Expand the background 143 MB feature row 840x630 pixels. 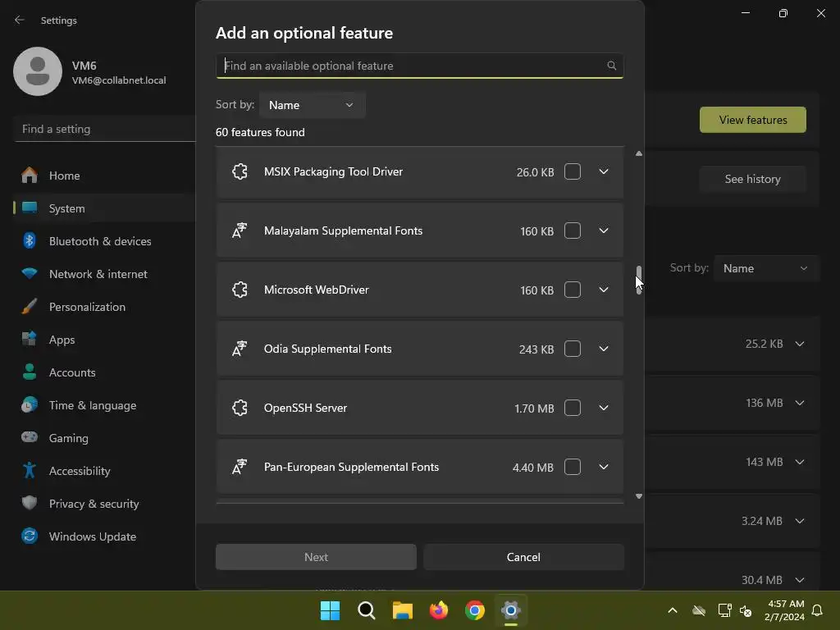[x=799, y=462]
